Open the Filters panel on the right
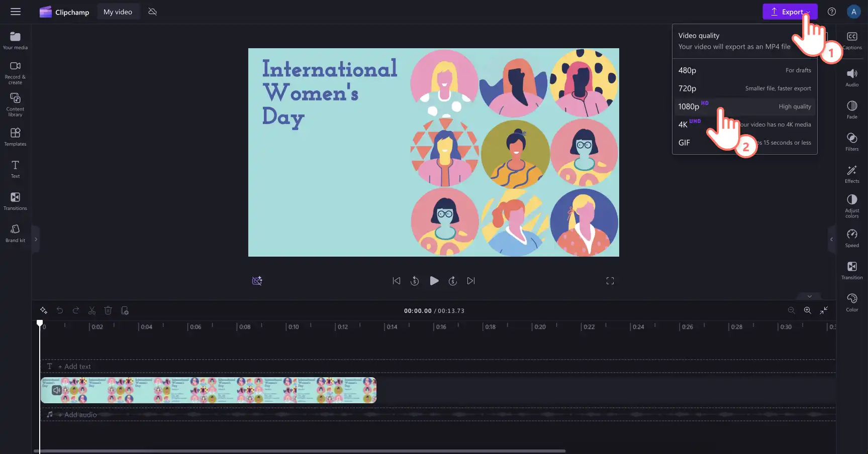Viewport: 868px width, 454px height. [x=852, y=142]
